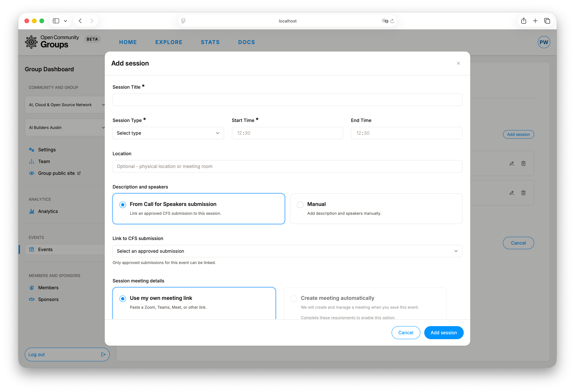Click the first session's edit pencil icon
Viewport: 575px width, 392px height.
pos(512,164)
